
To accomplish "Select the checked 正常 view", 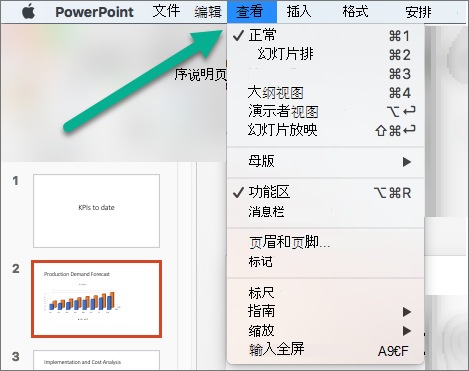I will 325,35.
